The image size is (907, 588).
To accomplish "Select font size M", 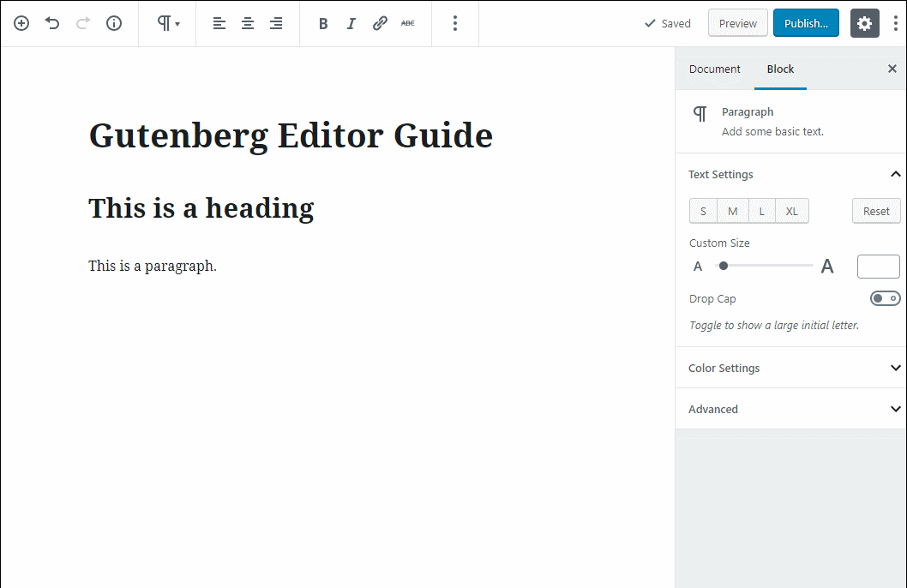I will tap(733, 211).
